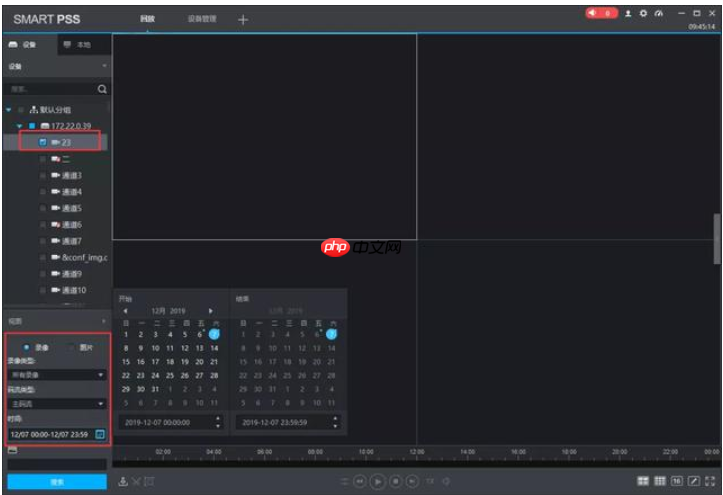The image size is (723, 495).
Task: Pick December 14 in start calendar
Action: pos(214,348)
